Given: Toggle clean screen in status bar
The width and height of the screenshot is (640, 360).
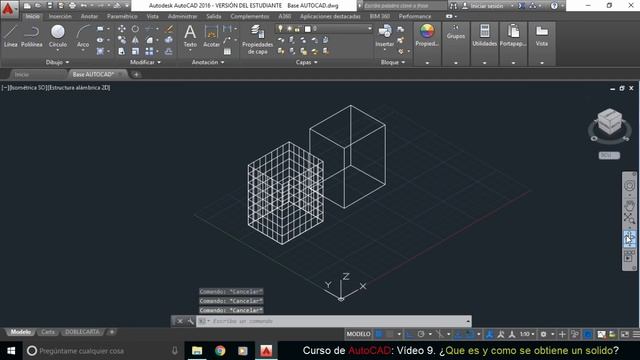Looking at the screenshot, I should [x=625, y=334].
